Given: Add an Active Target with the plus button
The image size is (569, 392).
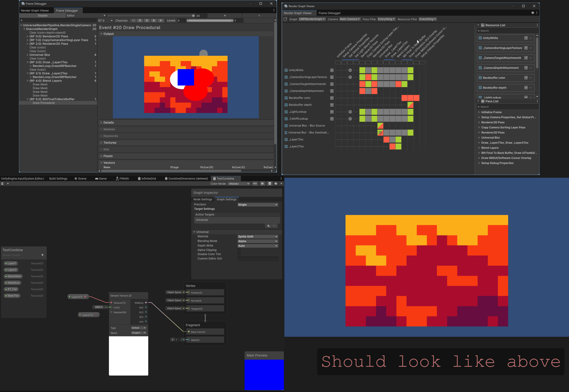Looking at the screenshot, I should coord(268,226).
